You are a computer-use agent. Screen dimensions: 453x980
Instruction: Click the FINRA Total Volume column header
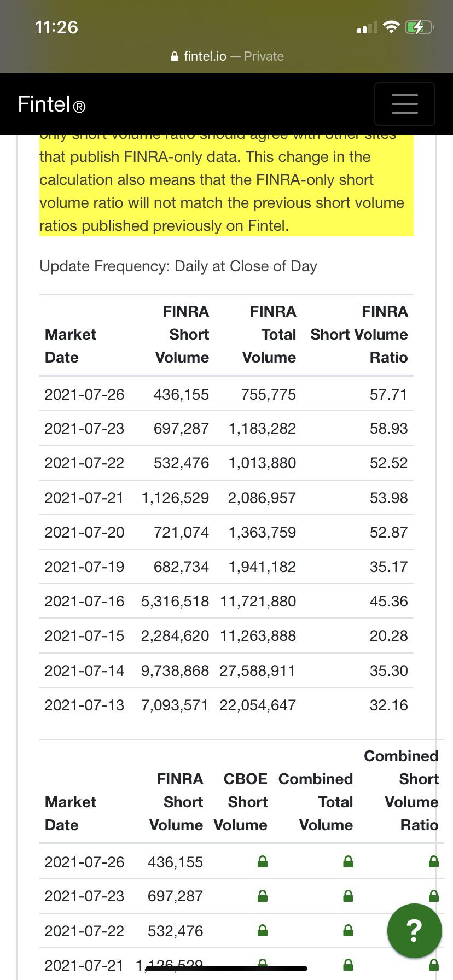pos(269,334)
